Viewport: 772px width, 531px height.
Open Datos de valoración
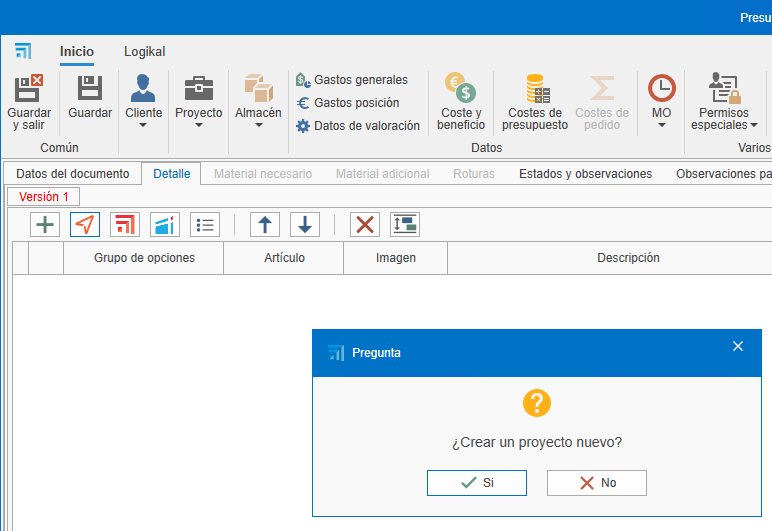(358, 126)
